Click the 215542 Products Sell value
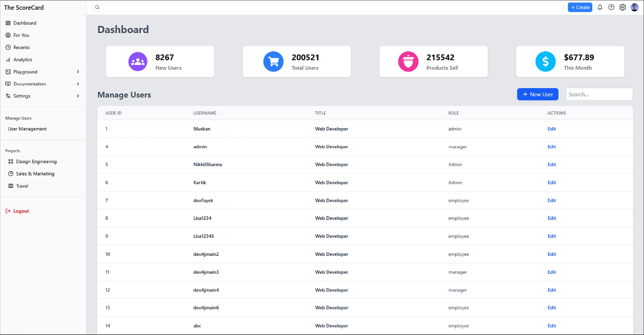The image size is (644, 335). click(x=440, y=57)
